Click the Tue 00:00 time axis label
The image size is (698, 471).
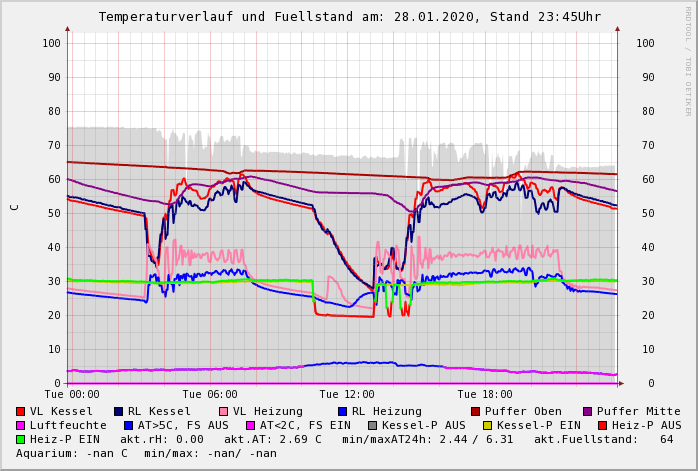(72, 394)
